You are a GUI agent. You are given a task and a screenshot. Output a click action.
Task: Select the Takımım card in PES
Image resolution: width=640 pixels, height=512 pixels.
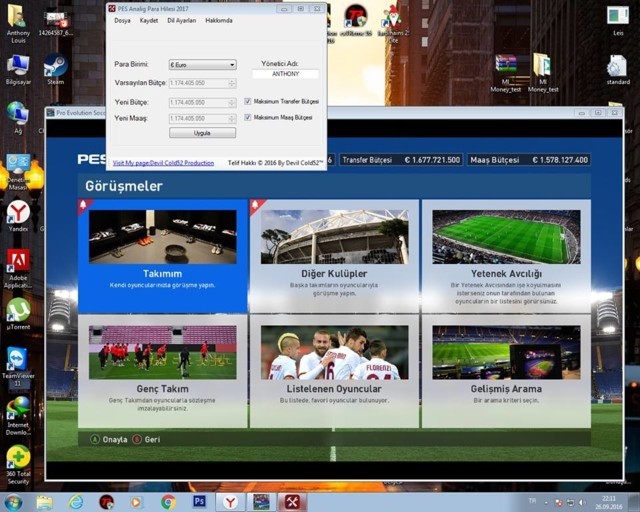tap(162, 256)
